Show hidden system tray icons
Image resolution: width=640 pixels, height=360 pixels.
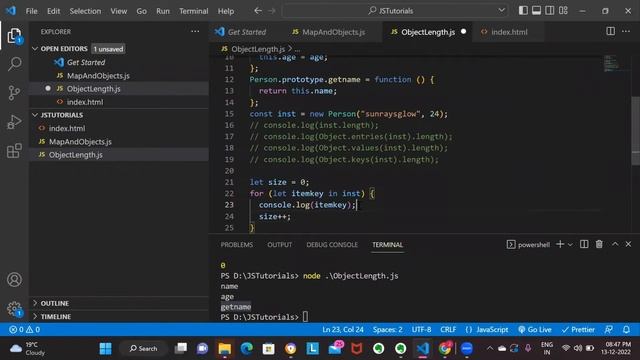489,349
